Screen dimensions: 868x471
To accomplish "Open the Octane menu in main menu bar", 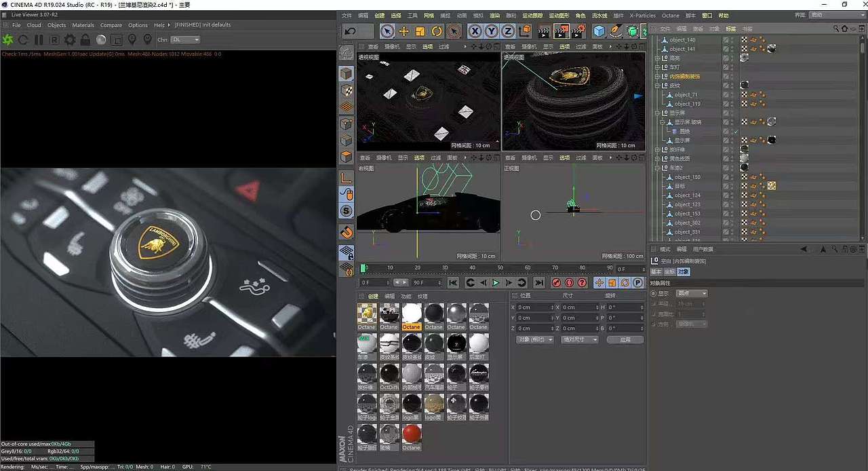I will [670, 15].
